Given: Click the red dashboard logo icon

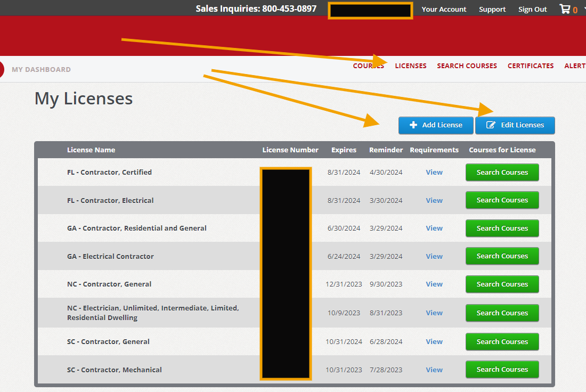Looking at the screenshot, I should [1, 69].
